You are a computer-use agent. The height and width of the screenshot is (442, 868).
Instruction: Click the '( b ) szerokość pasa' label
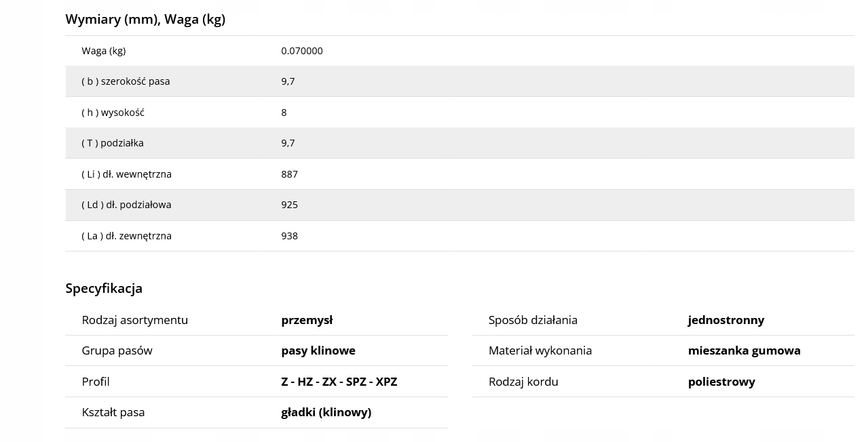click(126, 81)
